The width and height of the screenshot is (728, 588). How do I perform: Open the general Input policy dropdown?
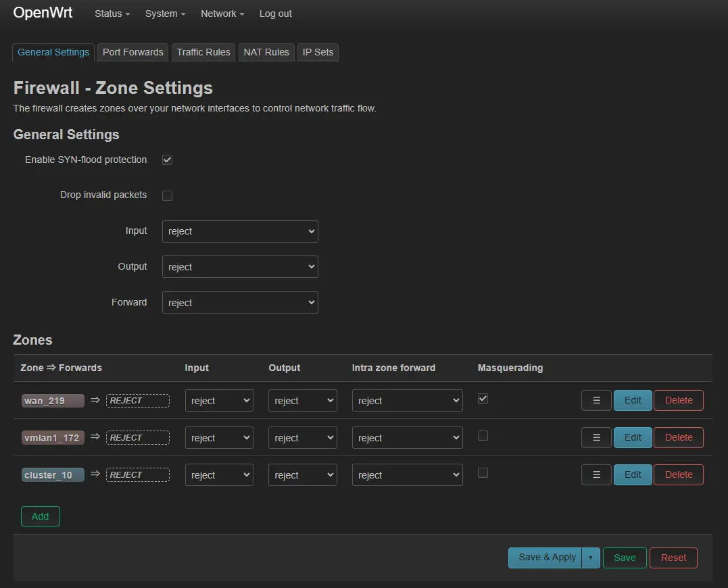click(240, 231)
